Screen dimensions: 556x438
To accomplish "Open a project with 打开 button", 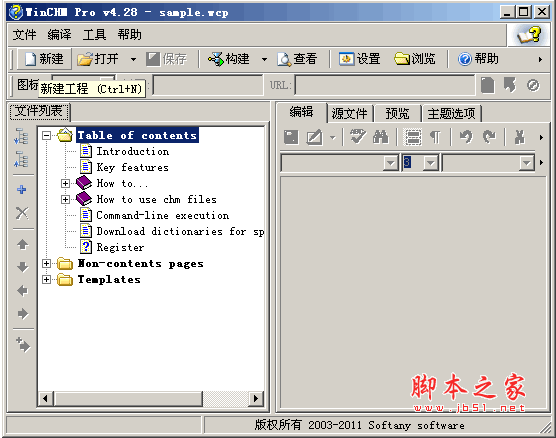I will point(99,59).
